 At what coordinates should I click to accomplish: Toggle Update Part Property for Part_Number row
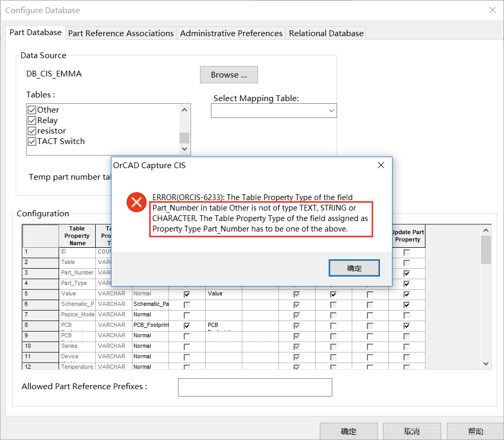[407, 273]
